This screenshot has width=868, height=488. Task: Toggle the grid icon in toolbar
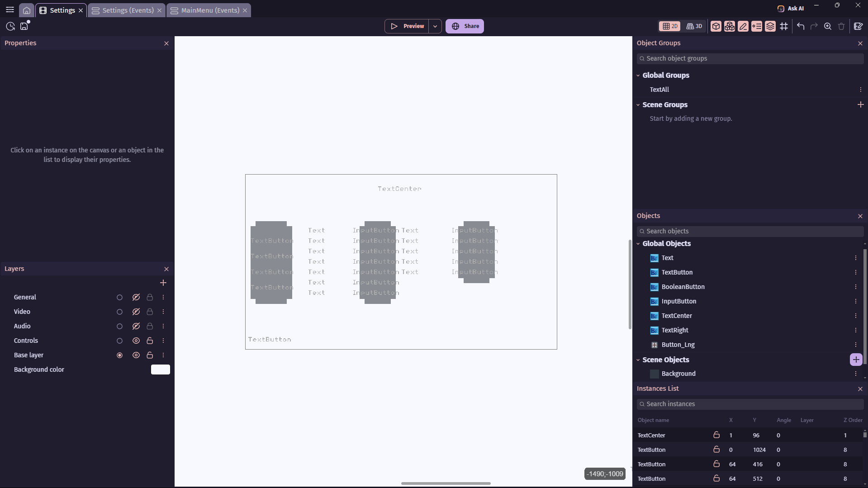784,26
